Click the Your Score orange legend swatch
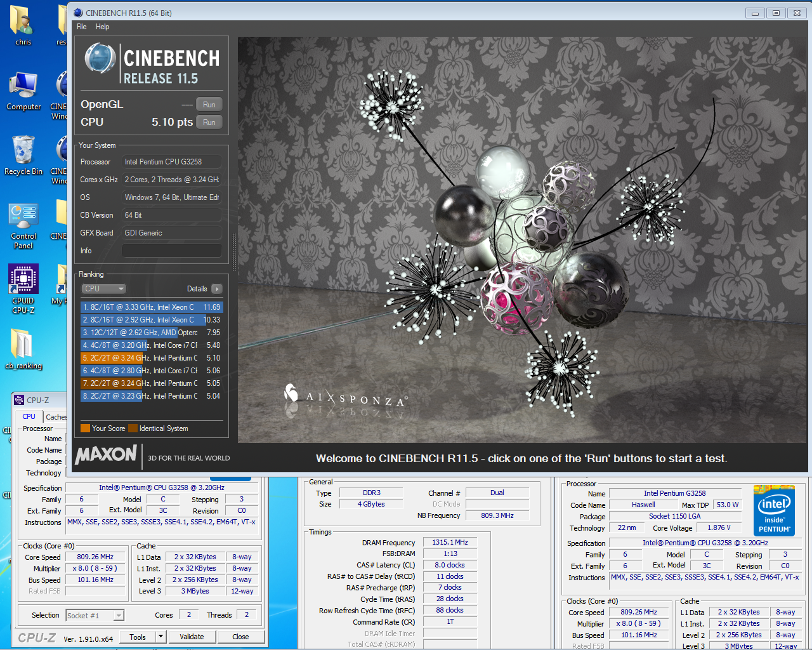 pos(85,428)
